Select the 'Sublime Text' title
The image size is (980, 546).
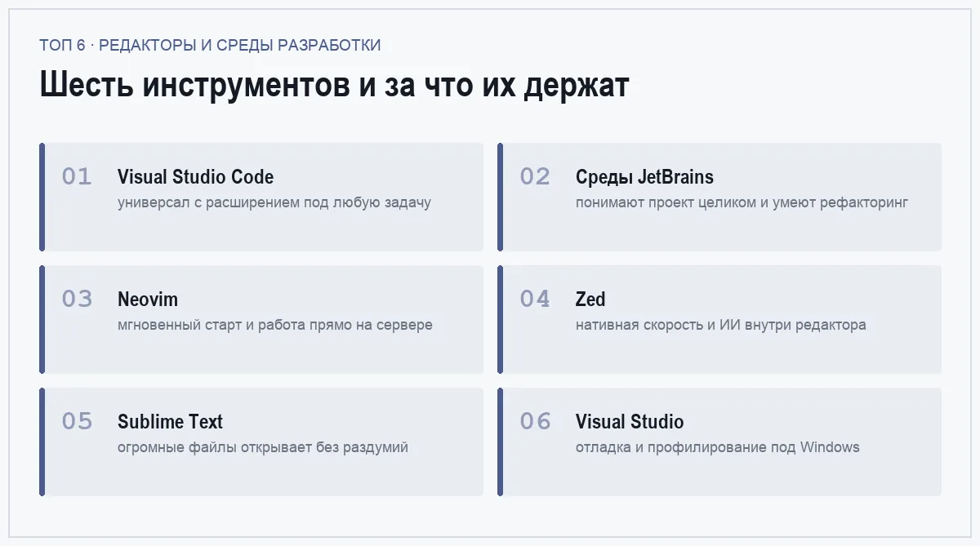(x=170, y=422)
